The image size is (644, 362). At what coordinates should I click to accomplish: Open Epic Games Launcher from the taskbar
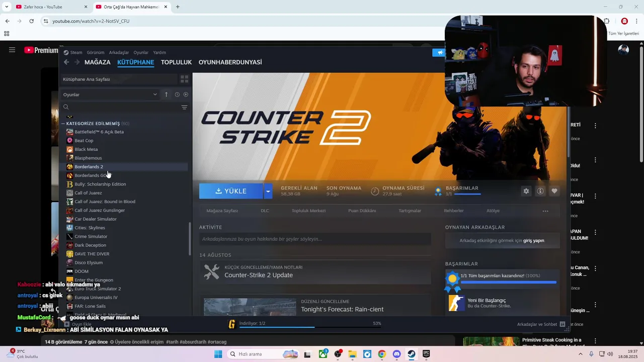pos(426,354)
